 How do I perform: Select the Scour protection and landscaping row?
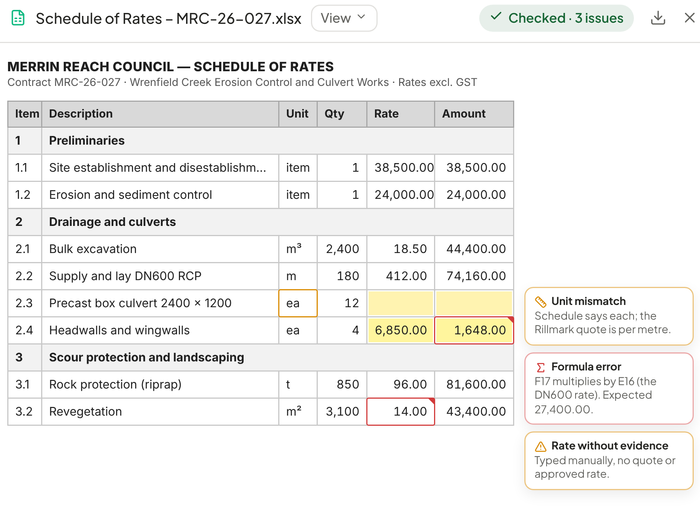261,358
